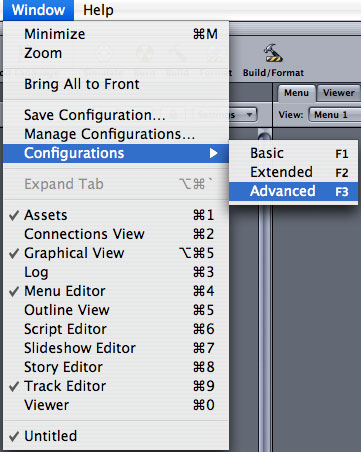Switch to the Viewer tab

(339, 93)
